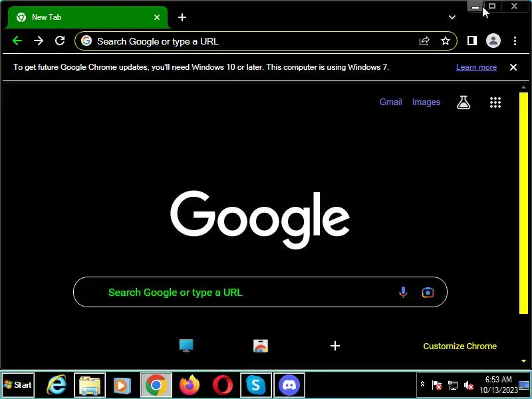Open Windows Media Player from taskbar
This screenshot has height=399, width=532.
[122, 385]
